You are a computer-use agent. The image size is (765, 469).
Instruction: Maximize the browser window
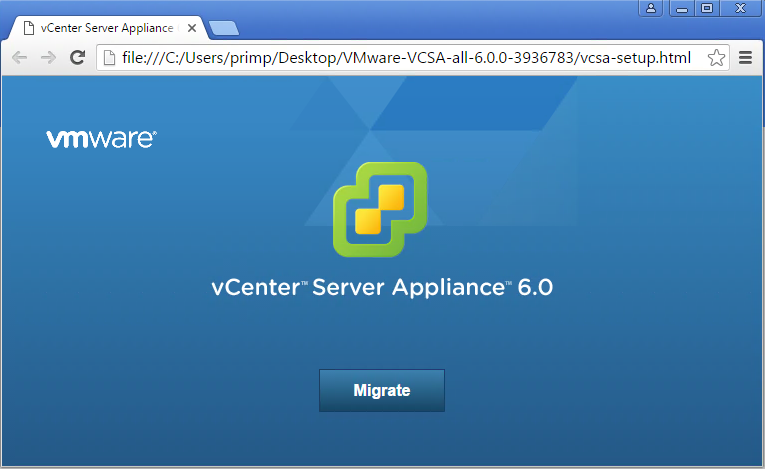tap(707, 8)
